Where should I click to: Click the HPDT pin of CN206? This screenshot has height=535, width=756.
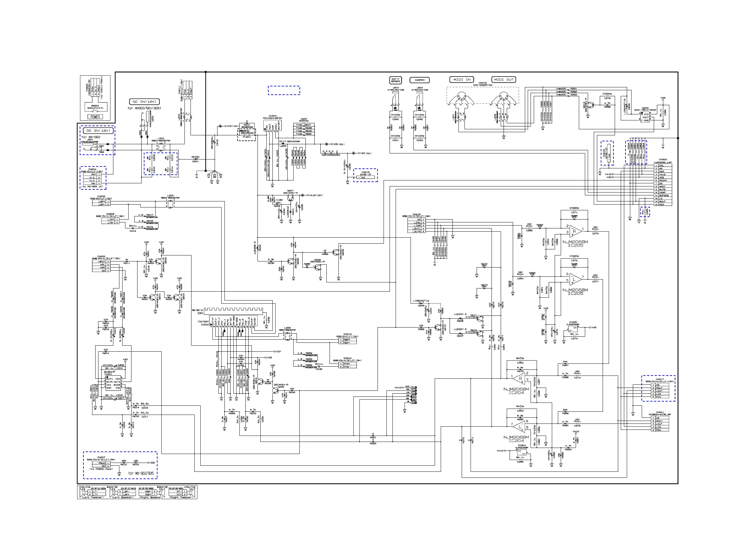coord(101,261)
